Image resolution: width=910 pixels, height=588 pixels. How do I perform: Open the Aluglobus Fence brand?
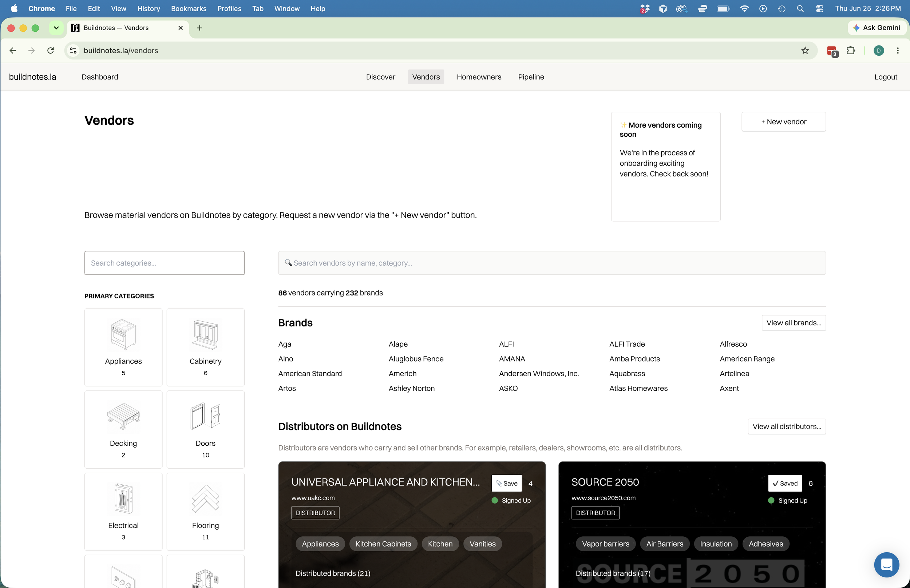tap(416, 359)
